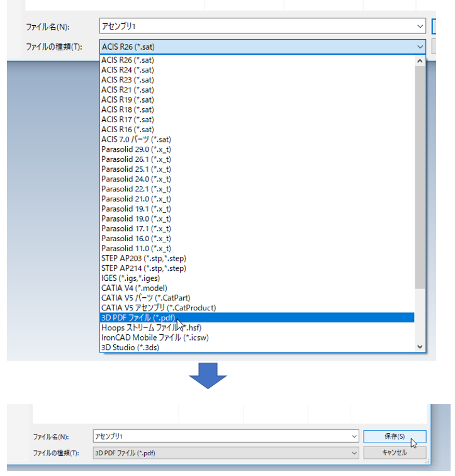Choose ACIS R19 (*.sat) format
This screenshot has height=476, width=455.
click(257, 100)
